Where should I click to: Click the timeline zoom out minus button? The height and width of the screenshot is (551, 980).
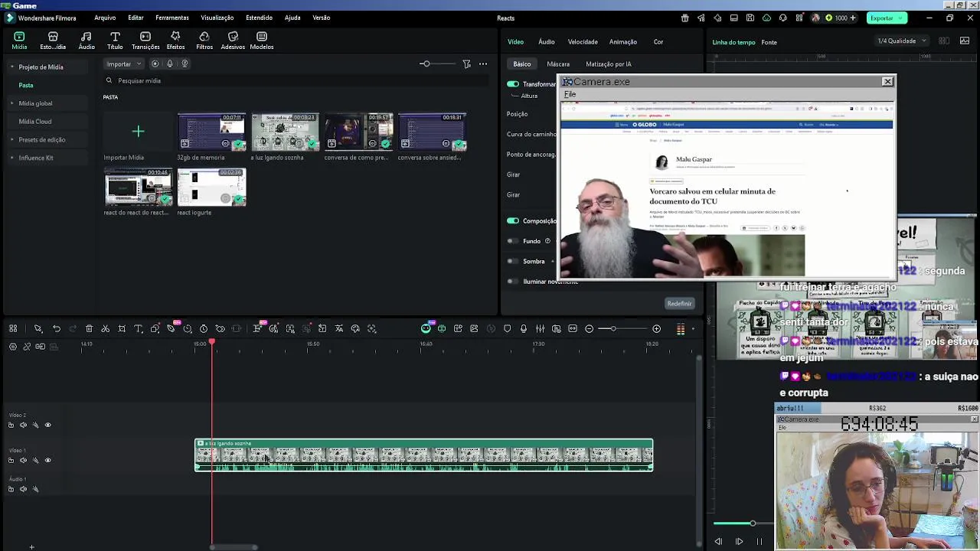point(589,329)
